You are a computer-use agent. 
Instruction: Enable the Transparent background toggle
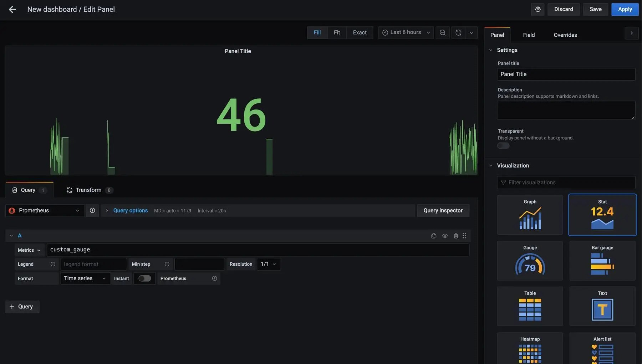[x=503, y=145]
